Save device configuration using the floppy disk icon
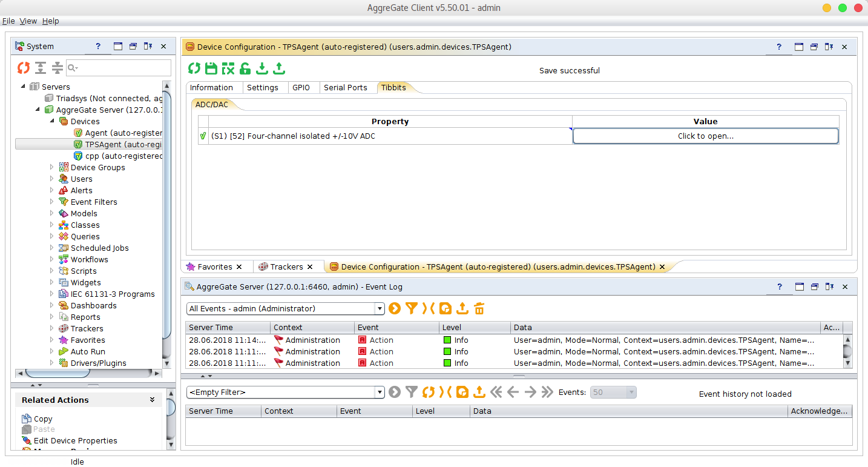The image size is (868, 467). (x=211, y=68)
